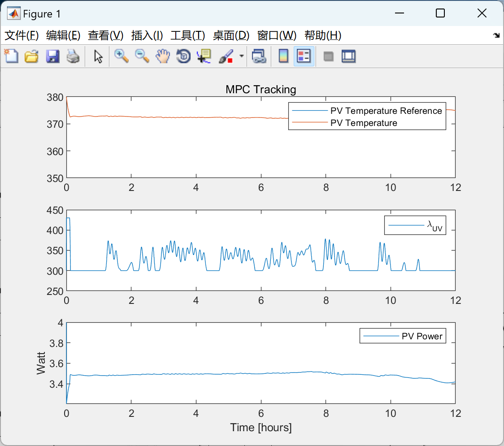The image size is (504, 446).
Task: Click the 450 tick label on middle plot
Action: click(55, 211)
